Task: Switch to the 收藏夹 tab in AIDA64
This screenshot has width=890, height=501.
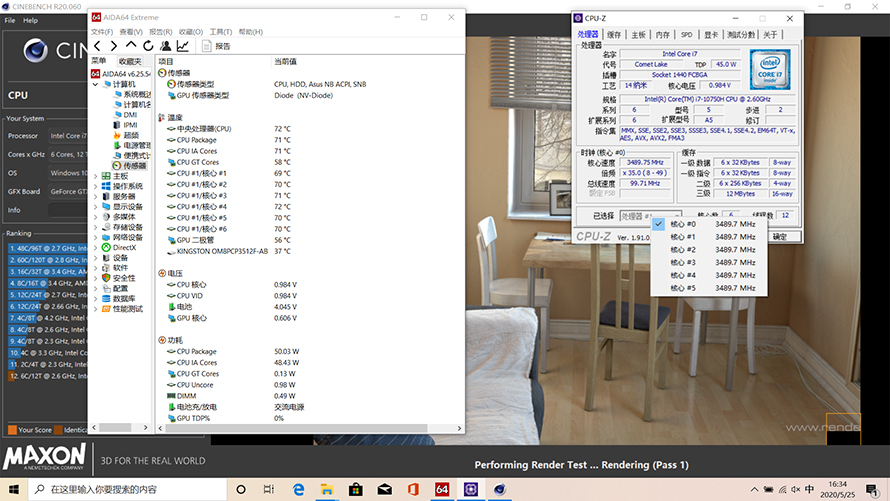Action: pos(130,61)
